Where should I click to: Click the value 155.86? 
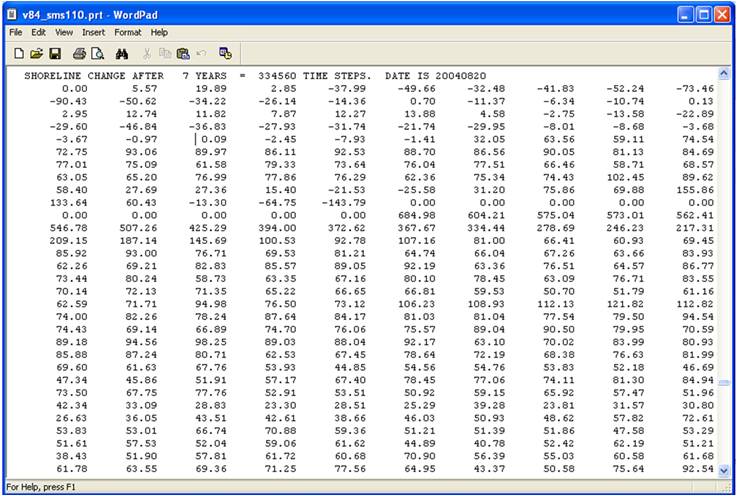695,190
